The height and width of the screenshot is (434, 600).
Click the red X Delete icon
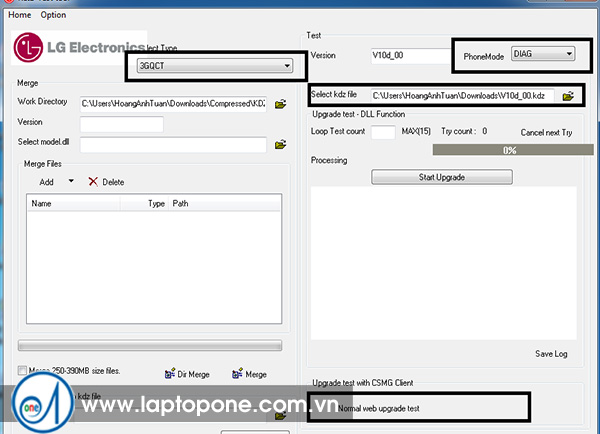93,181
